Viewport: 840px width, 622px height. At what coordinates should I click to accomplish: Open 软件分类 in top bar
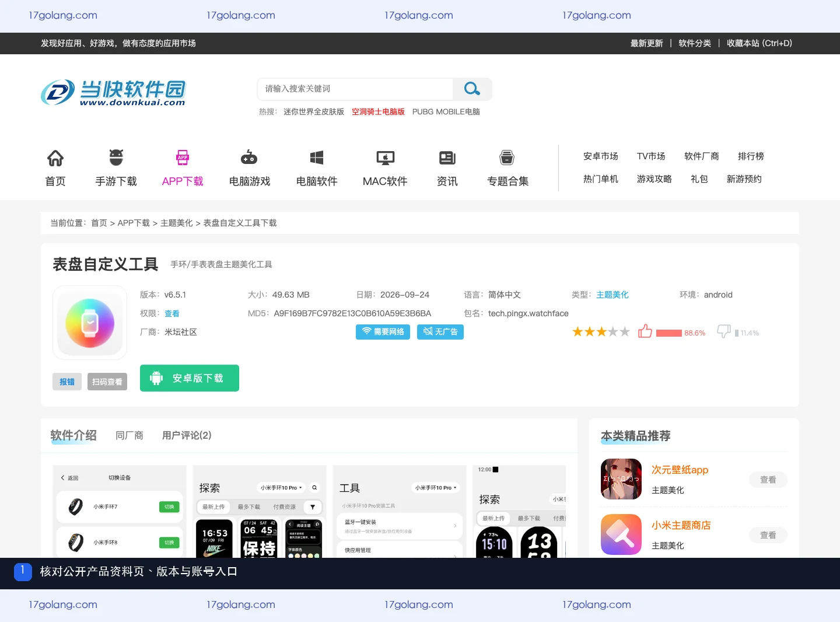[695, 43]
